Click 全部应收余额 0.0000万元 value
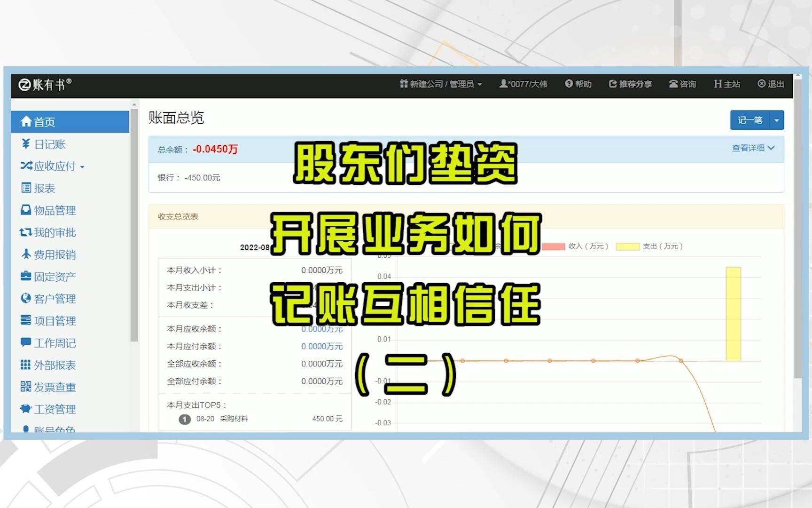The image size is (812, 508). 322,364
